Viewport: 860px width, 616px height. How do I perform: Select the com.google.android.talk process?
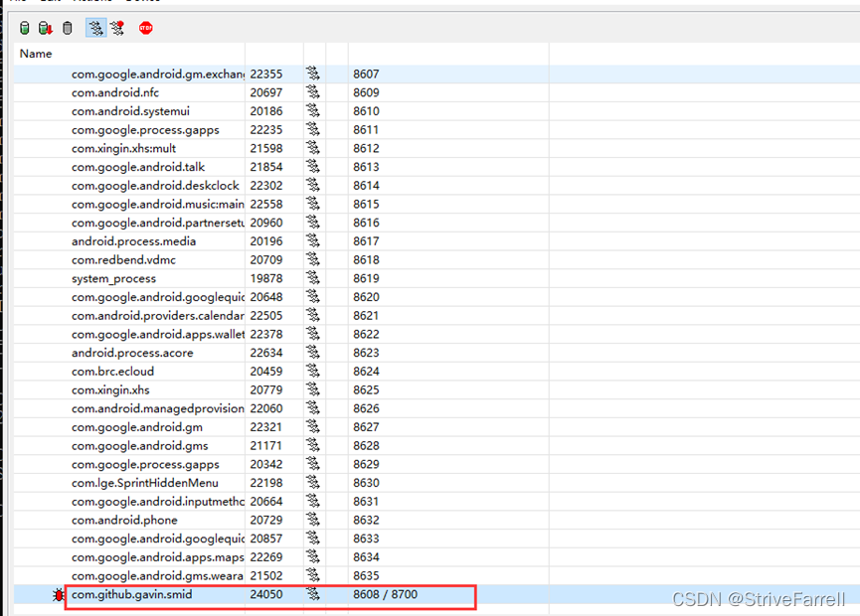[138, 167]
